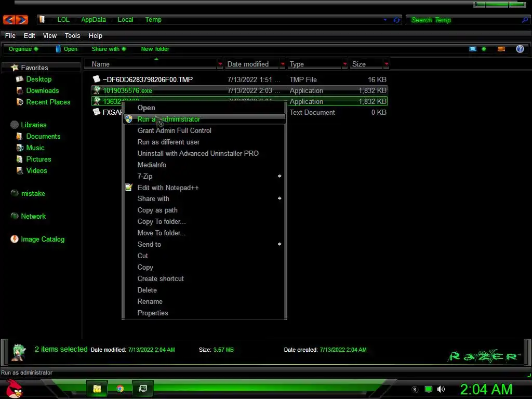Click the change view icon
Image resolution: width=532 pixels, height=399 pixels.
pos(473,49)
